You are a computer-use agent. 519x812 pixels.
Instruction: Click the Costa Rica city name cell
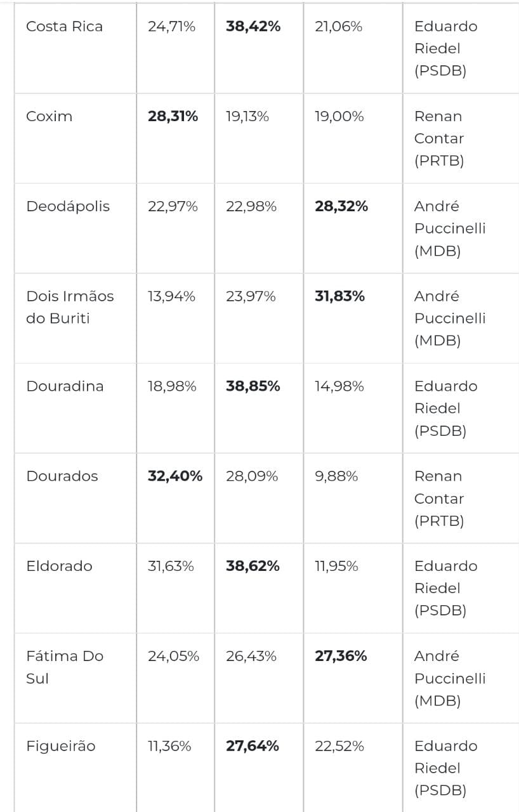tap(64, 27)
